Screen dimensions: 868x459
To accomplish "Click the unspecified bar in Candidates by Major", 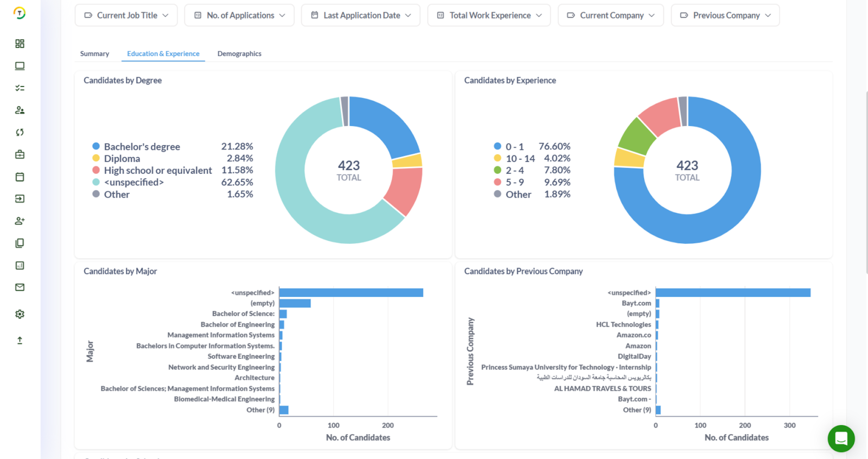I will click(350, 293).
